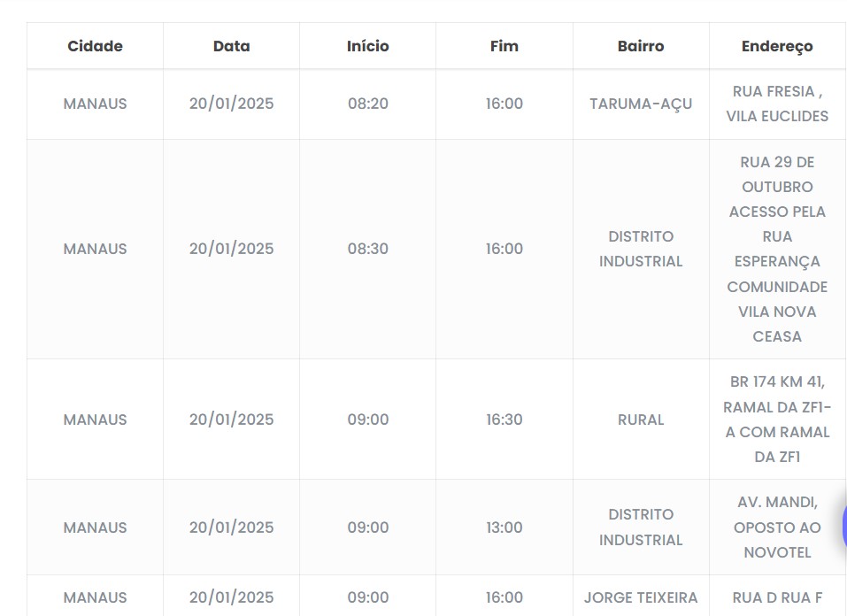Select the RUA D RUA F address cell

click(777, 597)
